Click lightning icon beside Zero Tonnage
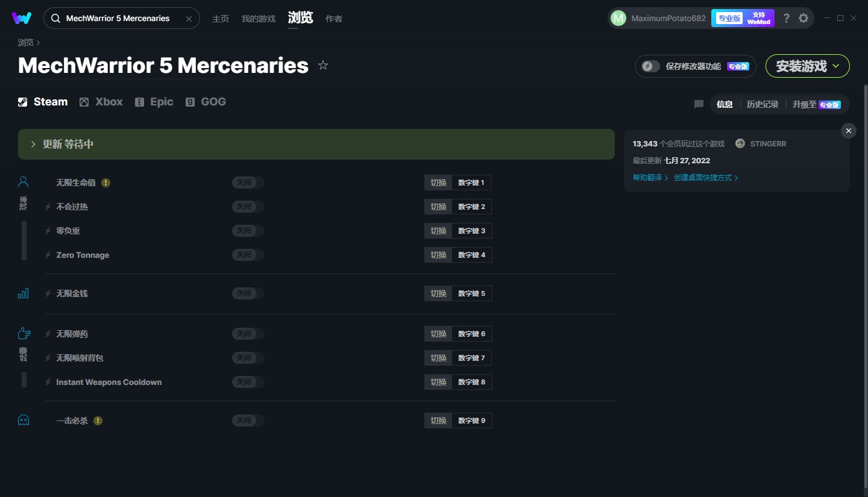868x497 pixels. click(x=48, y=255)
